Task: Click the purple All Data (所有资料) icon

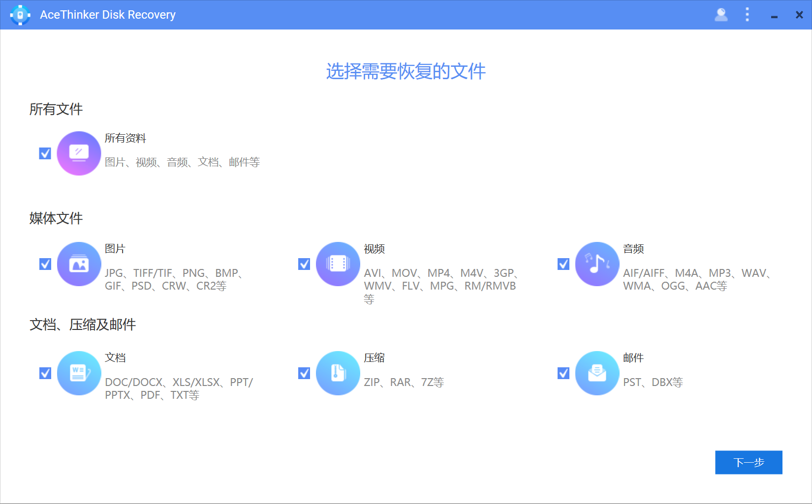Action: [x=79, y=153]
